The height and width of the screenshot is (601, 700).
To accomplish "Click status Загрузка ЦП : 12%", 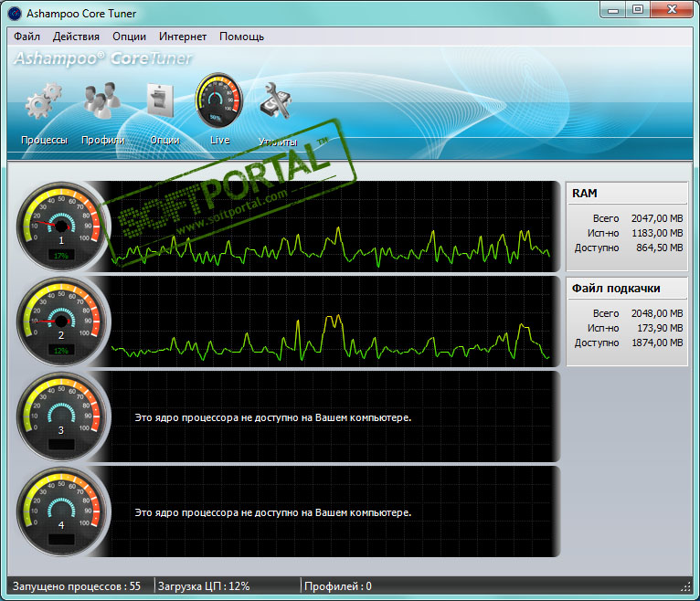I will click(204, 586).
